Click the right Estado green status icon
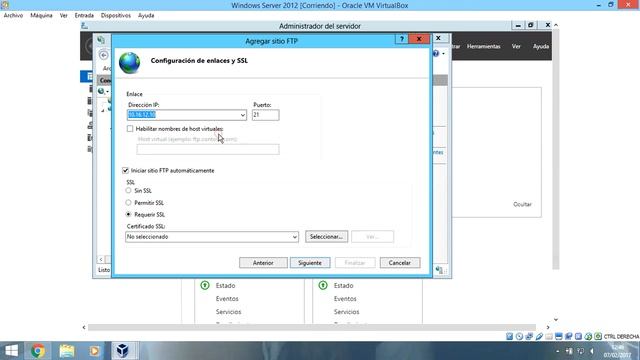 click(323, 285)
